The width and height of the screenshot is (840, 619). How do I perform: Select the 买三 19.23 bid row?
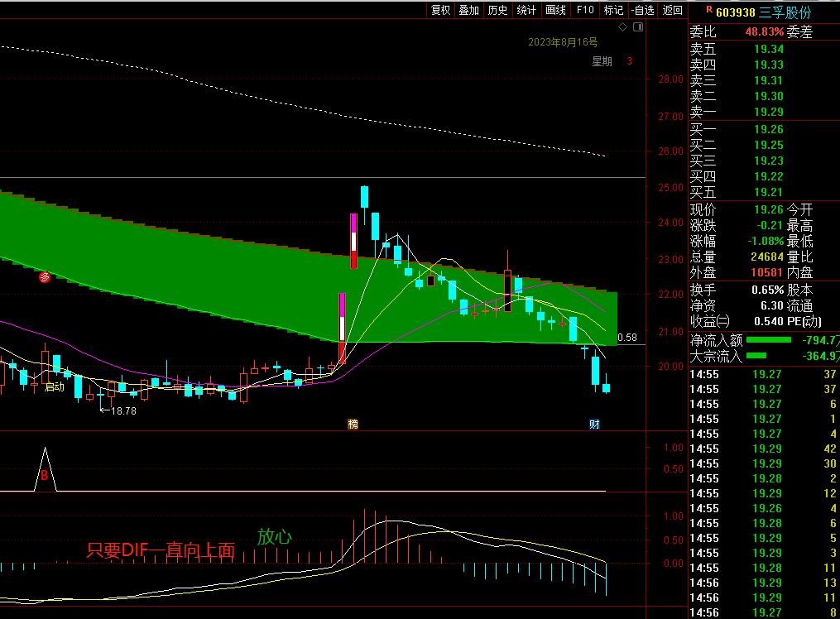pyautogui.click(x=764, y=161)
